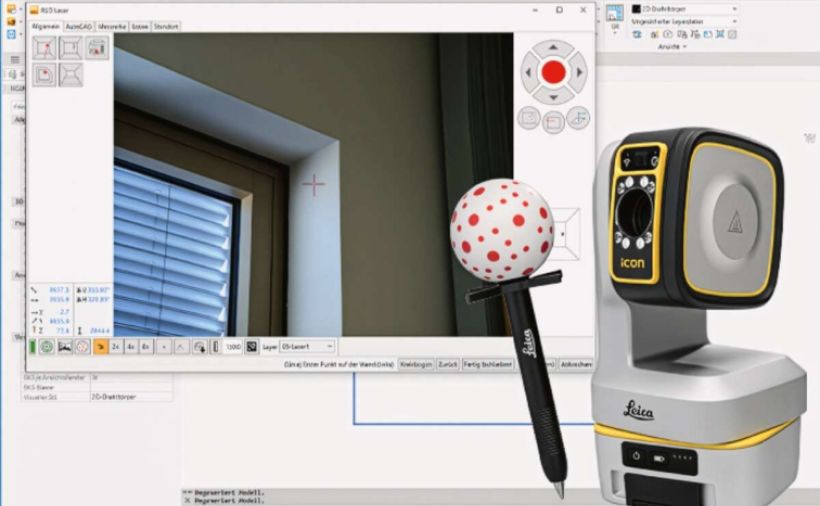Click first room-corner tool icon under Allgemein tab
Viewport: 820px width, 506px height.
click(x=44, y=48)
